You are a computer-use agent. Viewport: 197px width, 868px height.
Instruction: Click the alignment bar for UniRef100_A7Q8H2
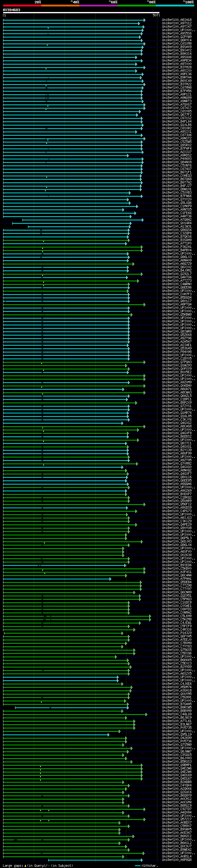pyautogui.click(x=83, y=220)
